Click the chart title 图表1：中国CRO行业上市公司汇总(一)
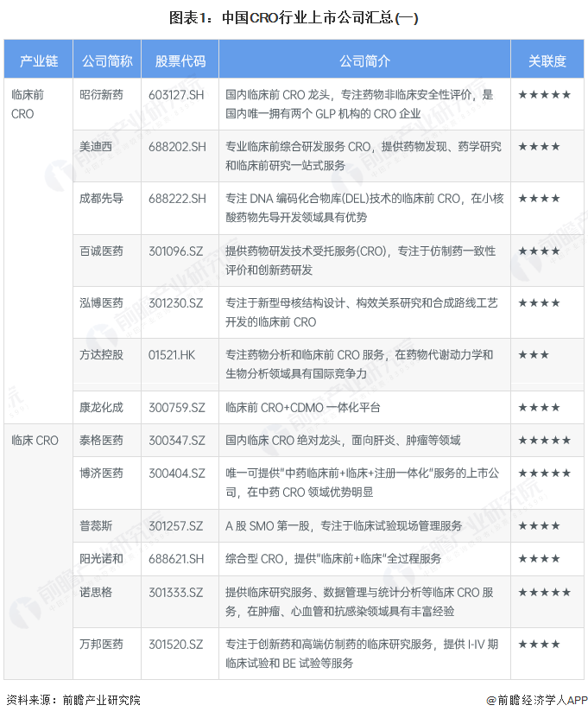Viewport: 588px width, 718px height. tap(294, 17)
